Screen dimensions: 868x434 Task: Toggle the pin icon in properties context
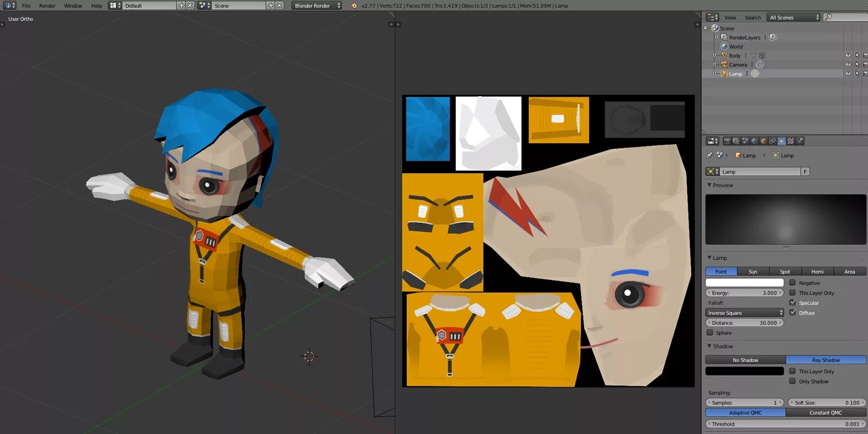click(x=710, y=155)
